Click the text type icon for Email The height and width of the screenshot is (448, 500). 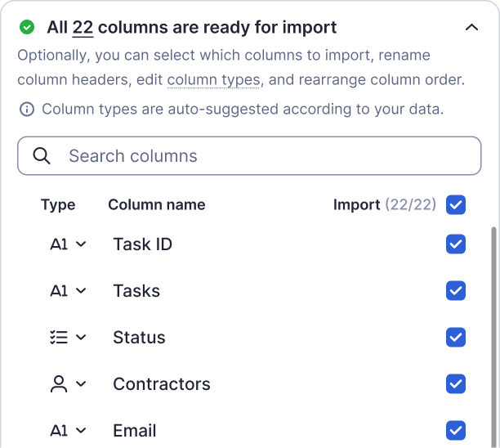point(59,431)
